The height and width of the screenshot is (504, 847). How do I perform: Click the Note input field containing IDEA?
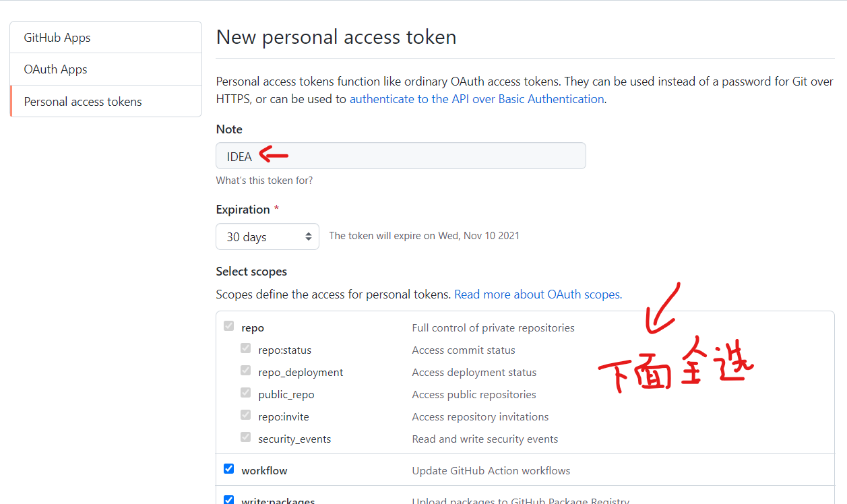click(x=401, y=156)
